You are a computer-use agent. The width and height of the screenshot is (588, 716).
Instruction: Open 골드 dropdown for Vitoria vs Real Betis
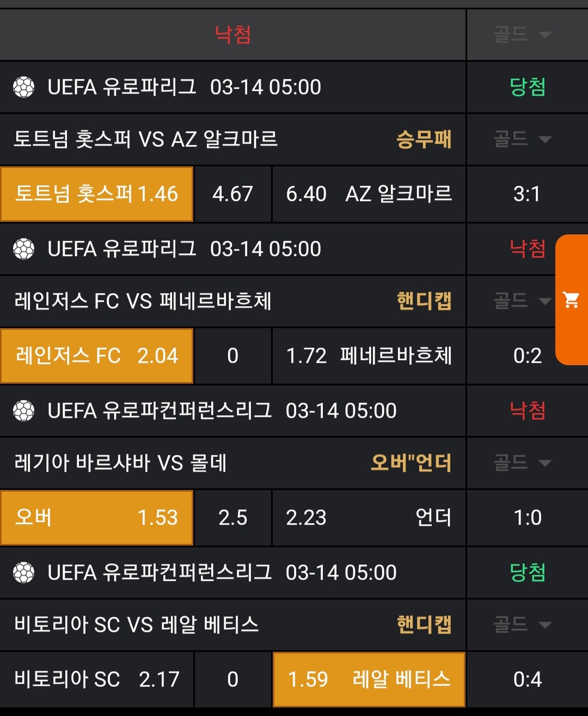tap(522, 624)
